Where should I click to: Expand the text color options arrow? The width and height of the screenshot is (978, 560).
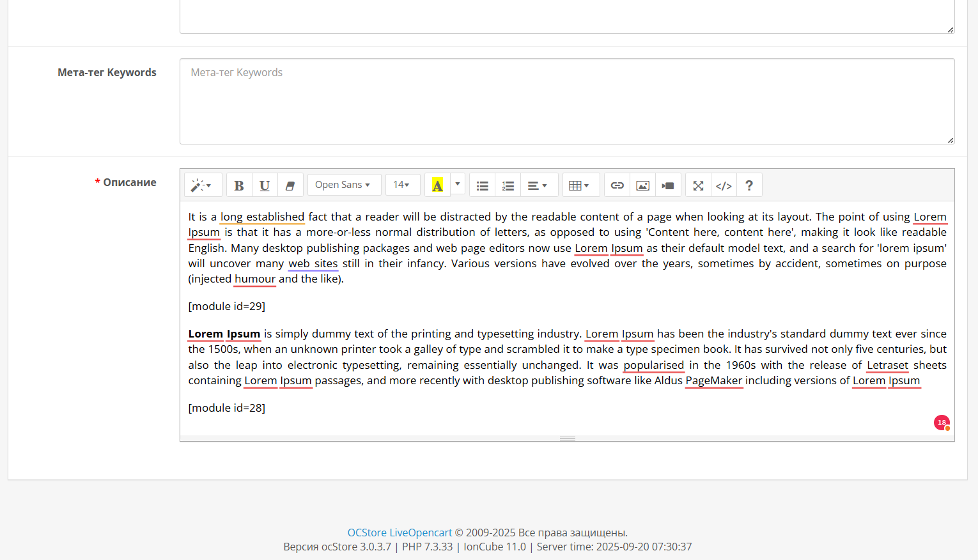pos(458,185)
